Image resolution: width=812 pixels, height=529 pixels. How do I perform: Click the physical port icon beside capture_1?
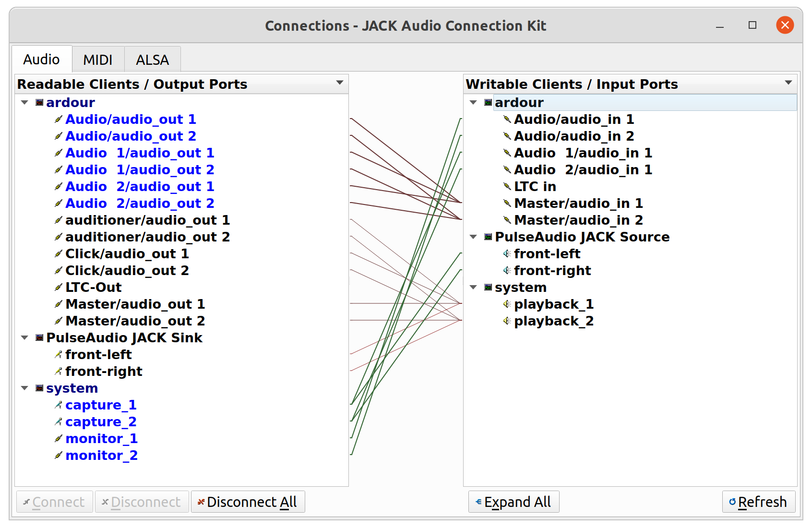pyautogui.click(x=59, y=405)
